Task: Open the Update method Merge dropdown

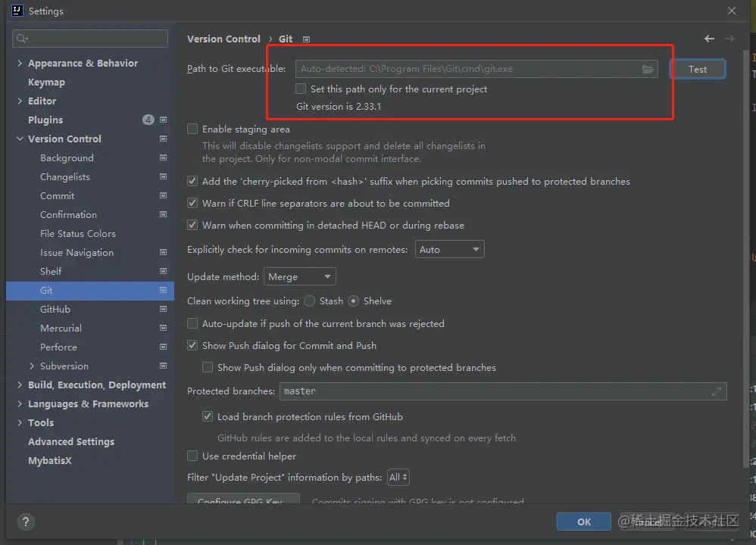Action: [299, 276]
